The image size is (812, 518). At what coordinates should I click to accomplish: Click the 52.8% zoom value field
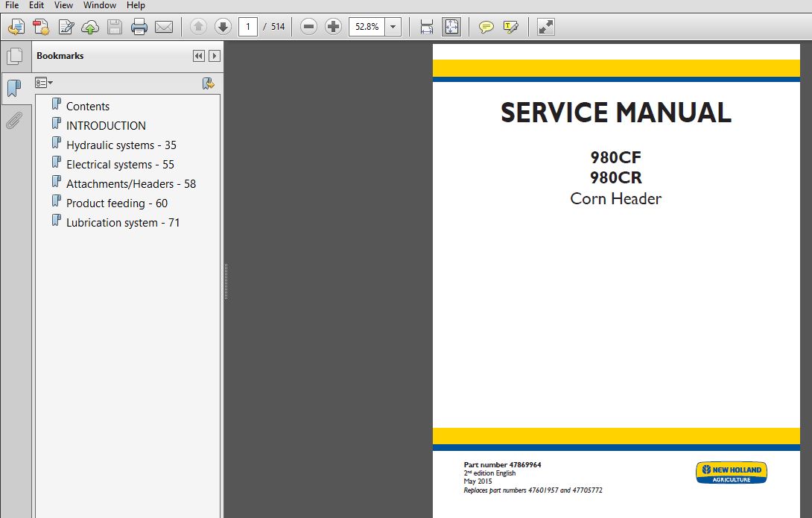(367, 26)
